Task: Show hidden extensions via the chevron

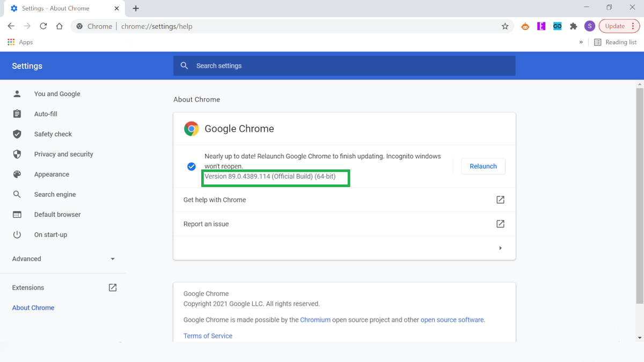Action: [x=580, y=42]
